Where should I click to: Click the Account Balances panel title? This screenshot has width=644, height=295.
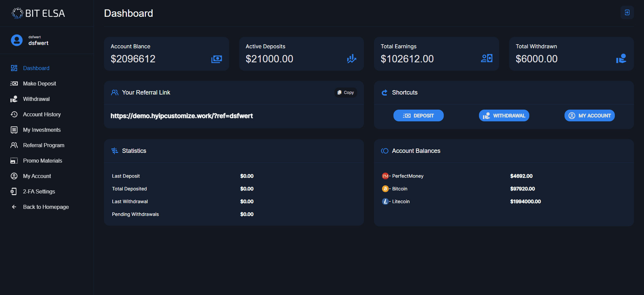(416, 151)
